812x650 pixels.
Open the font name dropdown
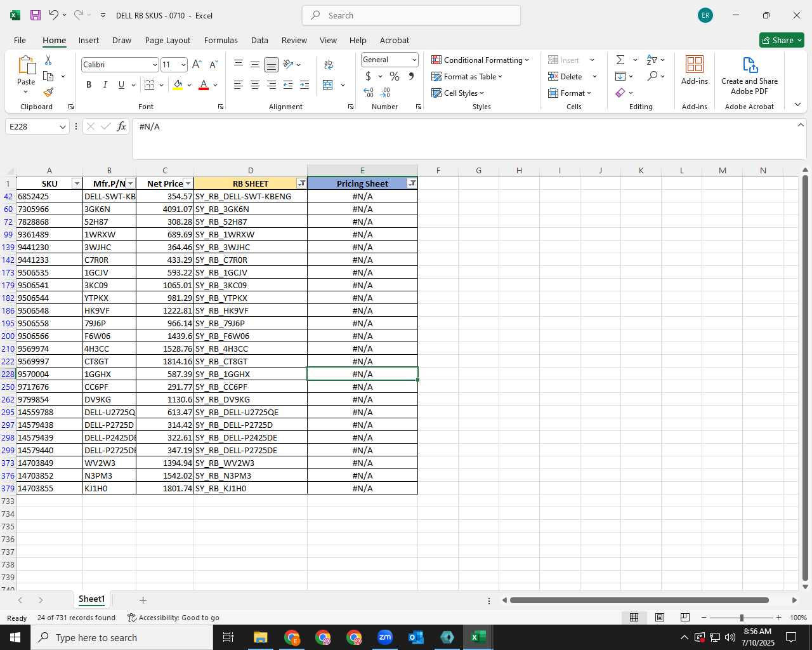[154, 65]
